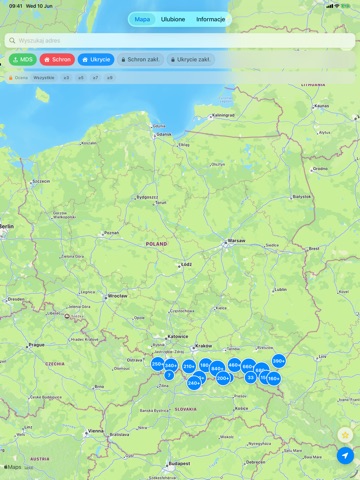Click the Łódź city label
The height and width of the screenshot is (480, 360).
point(187,265)
